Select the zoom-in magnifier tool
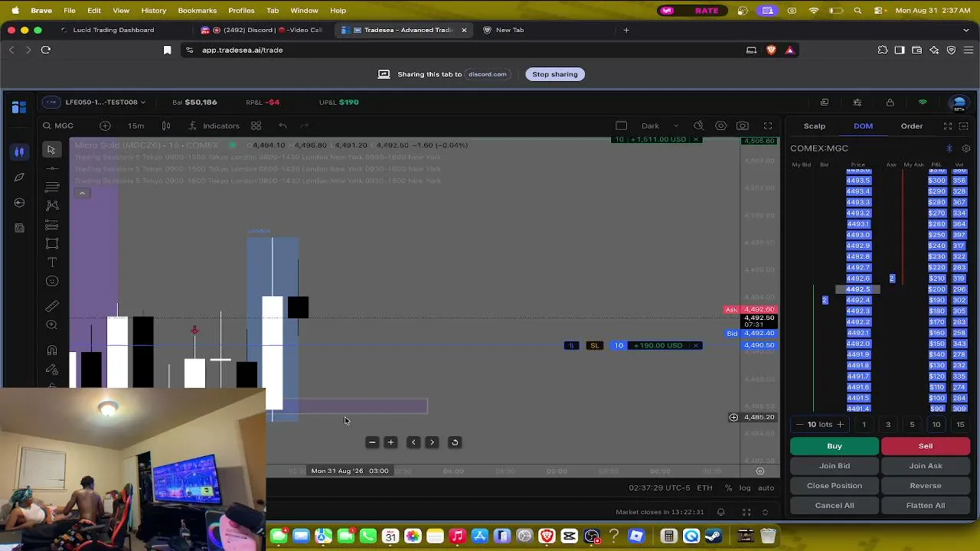 tap(52, 324)
